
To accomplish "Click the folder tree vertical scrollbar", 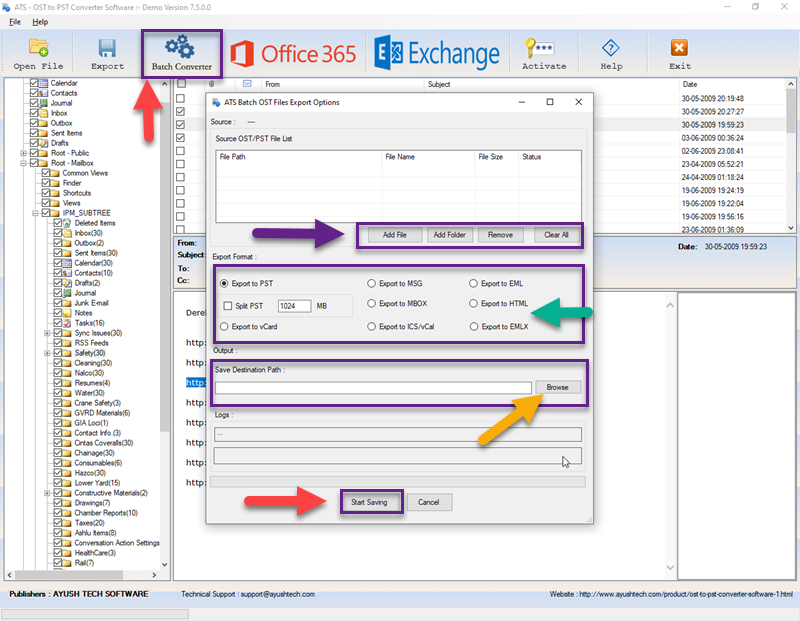I will point(165,300).
